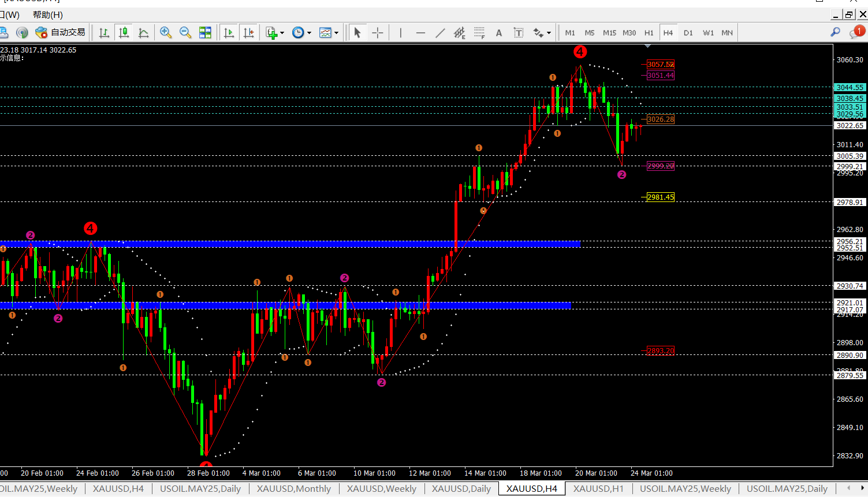This screenshot has width=868, height=497.
Task: Expand the new indicator dropdown arrow
Action: pyautogui.click(x=282, y=33)
